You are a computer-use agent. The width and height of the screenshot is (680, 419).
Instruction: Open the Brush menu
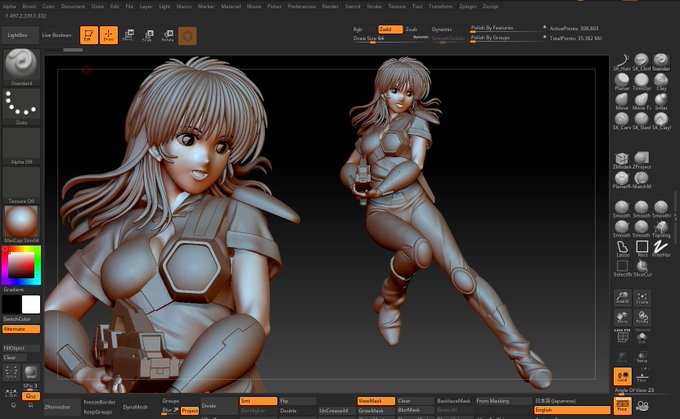[x=29, y=7]
